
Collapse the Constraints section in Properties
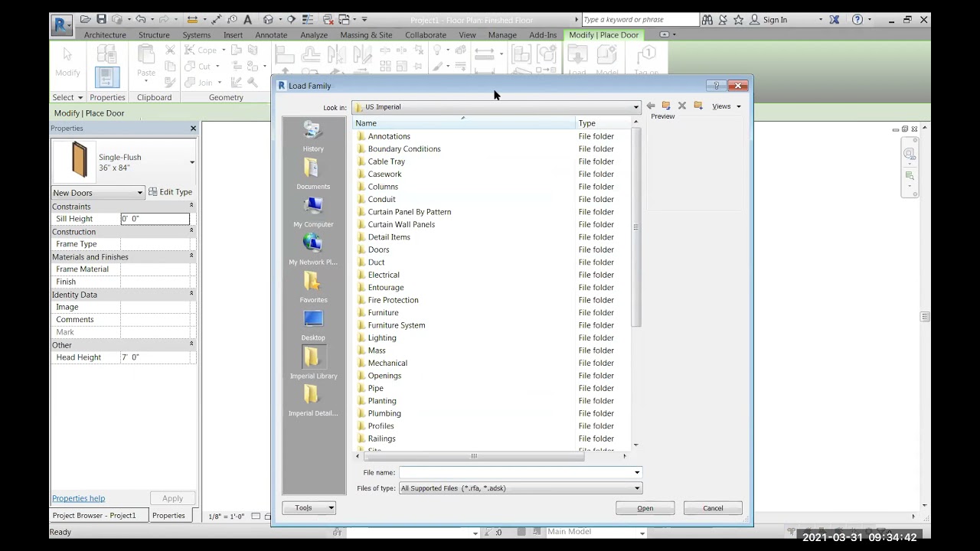point(191,206)
